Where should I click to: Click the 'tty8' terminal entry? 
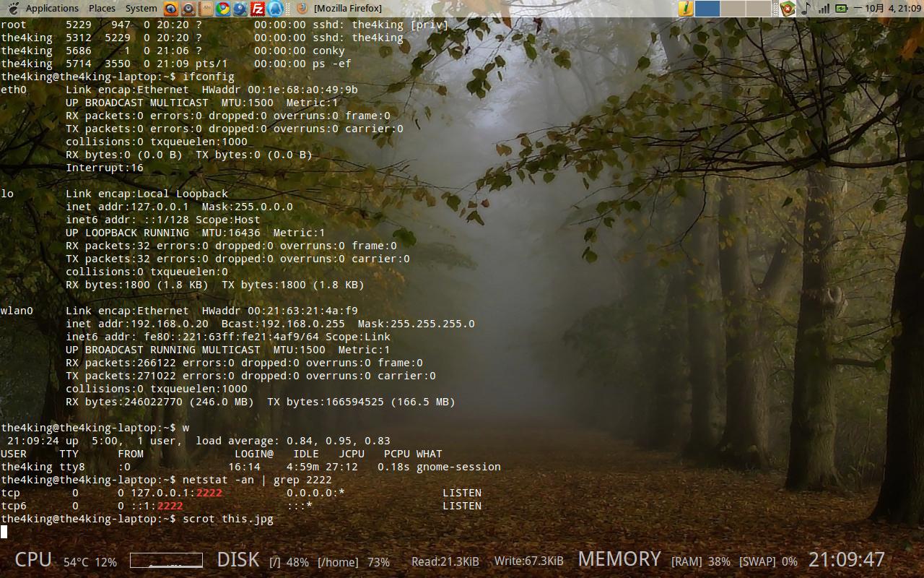[x=72, y=467]
